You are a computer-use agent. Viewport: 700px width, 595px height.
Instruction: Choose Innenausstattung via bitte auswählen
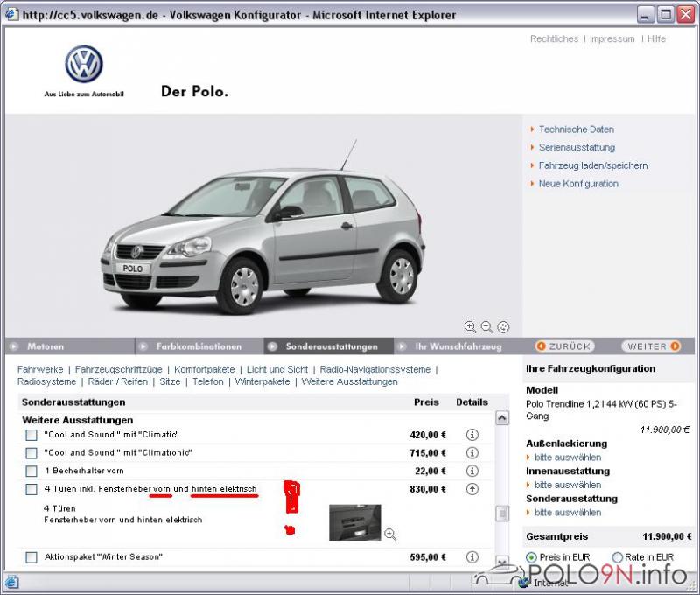568,485
